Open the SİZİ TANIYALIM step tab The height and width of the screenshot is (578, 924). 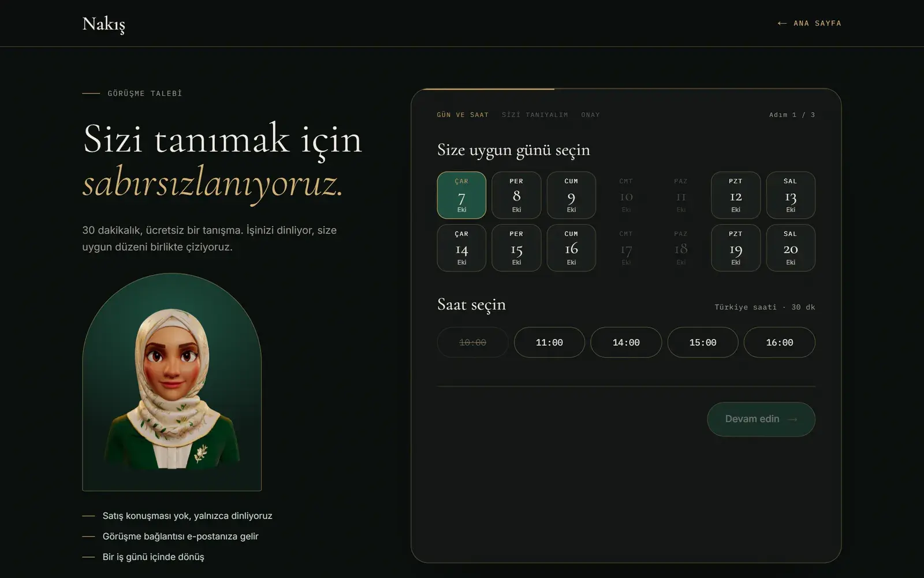tap(535, 114)
